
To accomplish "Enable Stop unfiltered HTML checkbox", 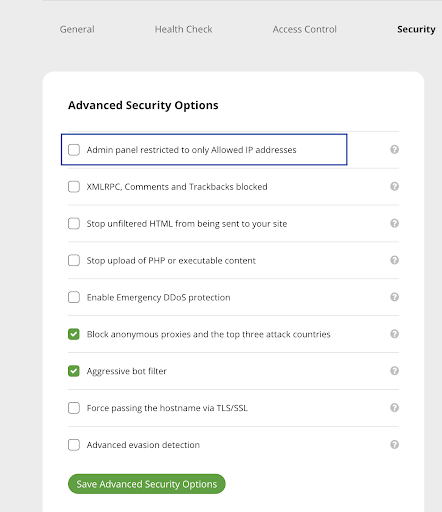I will 74,223.
